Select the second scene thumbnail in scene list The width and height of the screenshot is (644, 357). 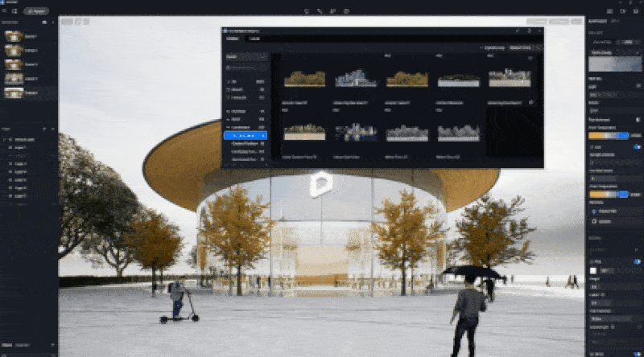tap(14, 51)
